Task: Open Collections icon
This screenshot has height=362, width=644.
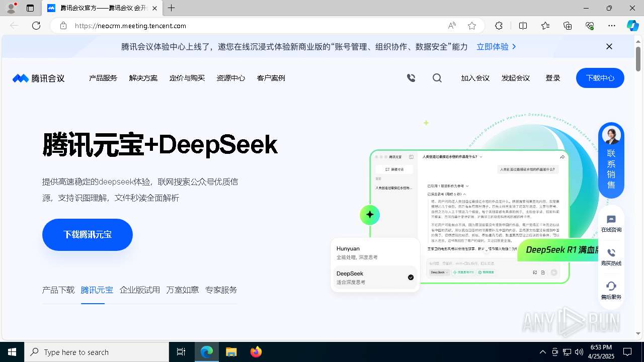Action: point(568,26)
